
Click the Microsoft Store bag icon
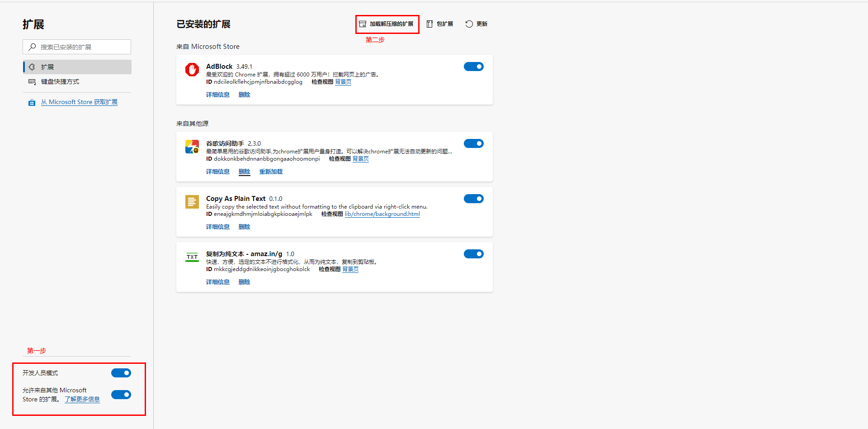32,103
